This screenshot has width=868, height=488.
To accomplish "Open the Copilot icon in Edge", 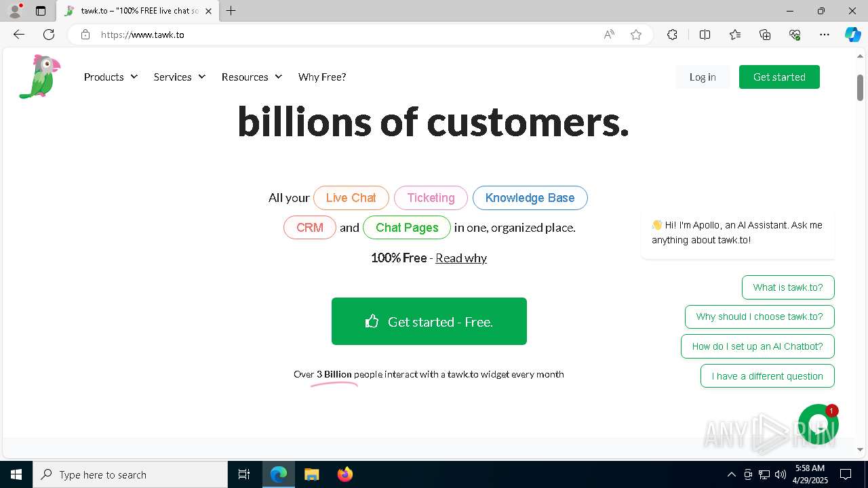I will (852, 35).
